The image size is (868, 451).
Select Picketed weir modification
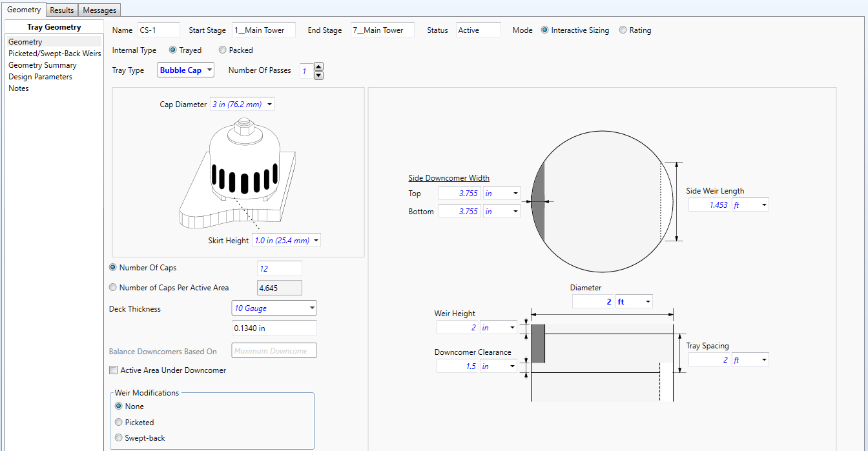[118, 423]
